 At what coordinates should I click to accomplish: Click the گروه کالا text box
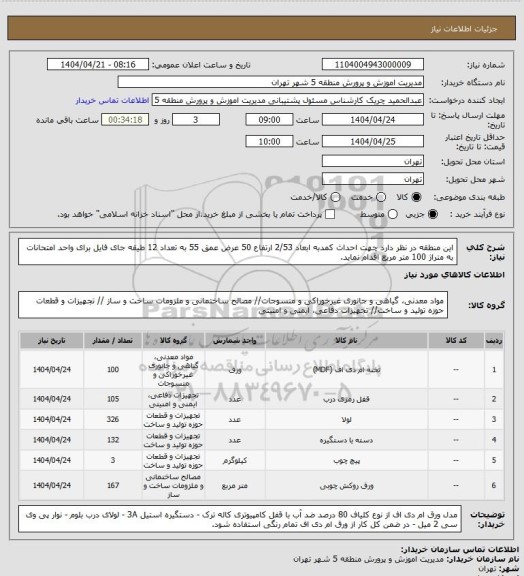233,305
